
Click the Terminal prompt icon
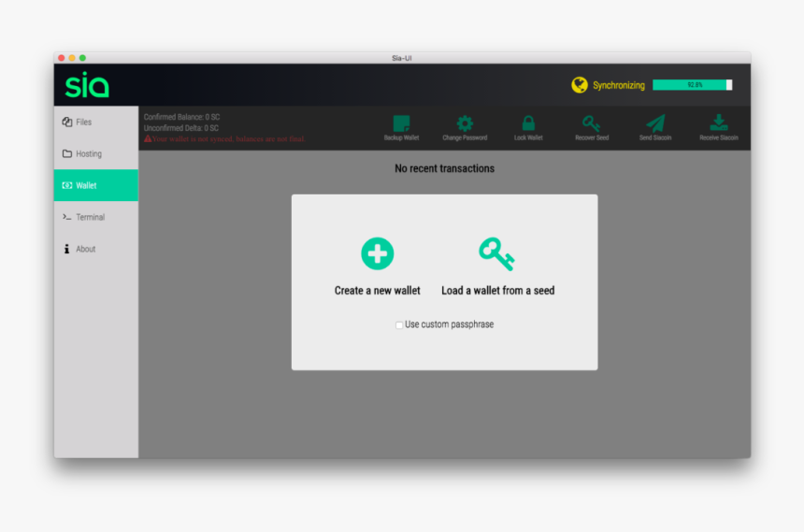(67, 217)
